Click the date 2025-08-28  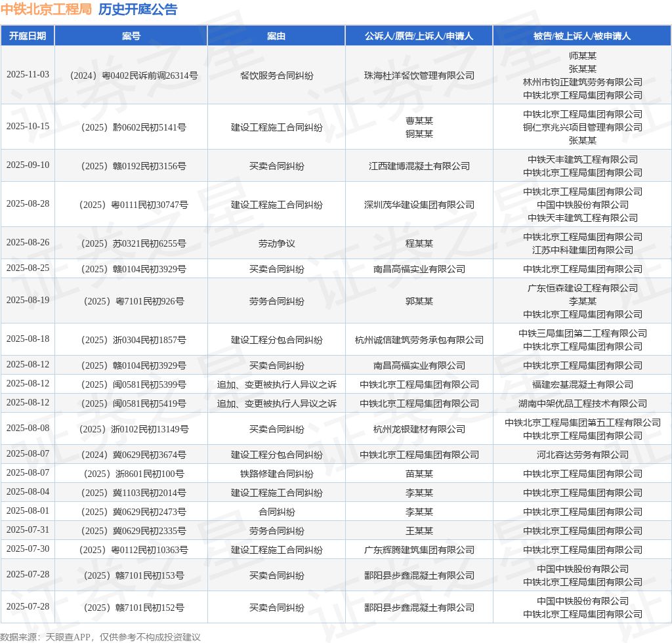(28, 203)
